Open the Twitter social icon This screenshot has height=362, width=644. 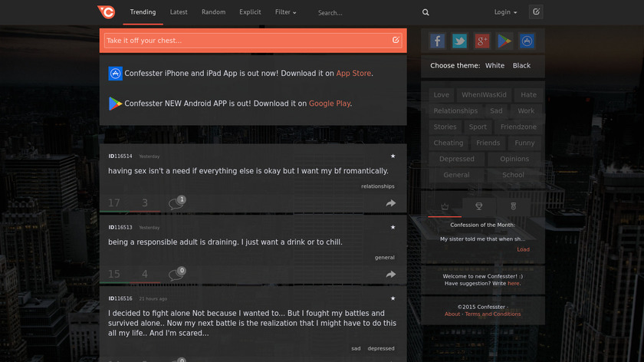coord(459,41)
